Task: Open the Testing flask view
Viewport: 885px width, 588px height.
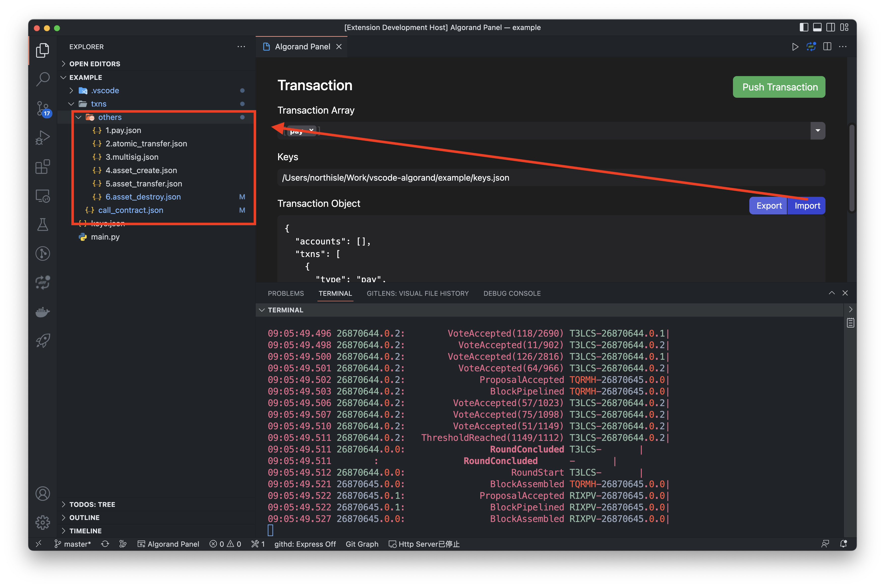Action: (x=42, y=225)
